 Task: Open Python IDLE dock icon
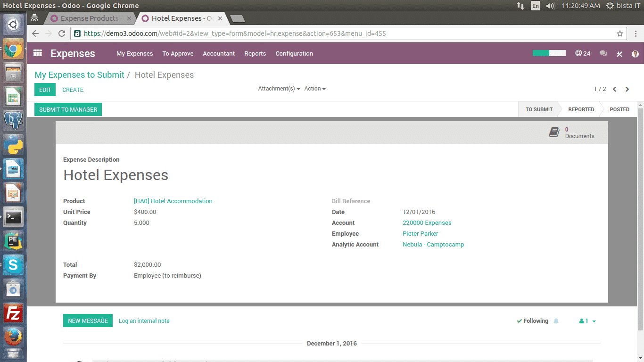(13, 145)
